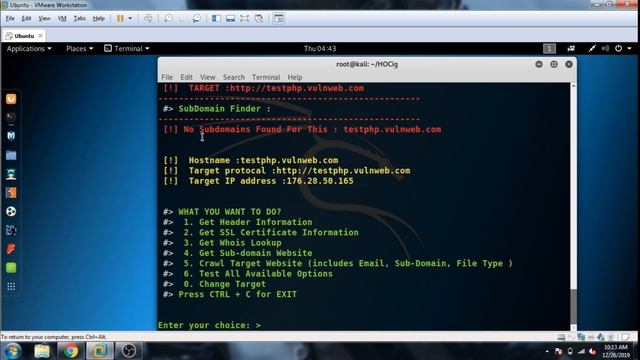Launch Metasploit from the dock

11,136
